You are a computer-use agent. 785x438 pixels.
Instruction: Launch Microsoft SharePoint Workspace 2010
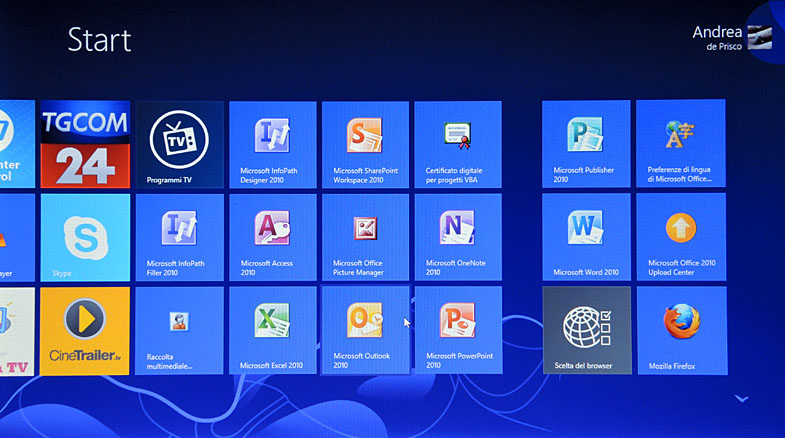point(365,145)
